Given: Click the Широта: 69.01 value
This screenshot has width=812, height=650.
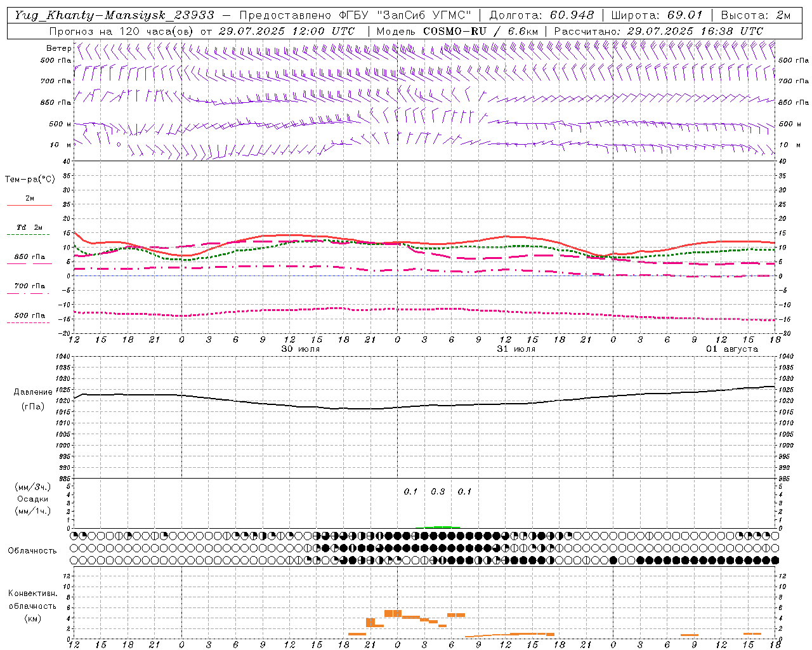Looking at the screenshot, I should (x=657, y=15).
